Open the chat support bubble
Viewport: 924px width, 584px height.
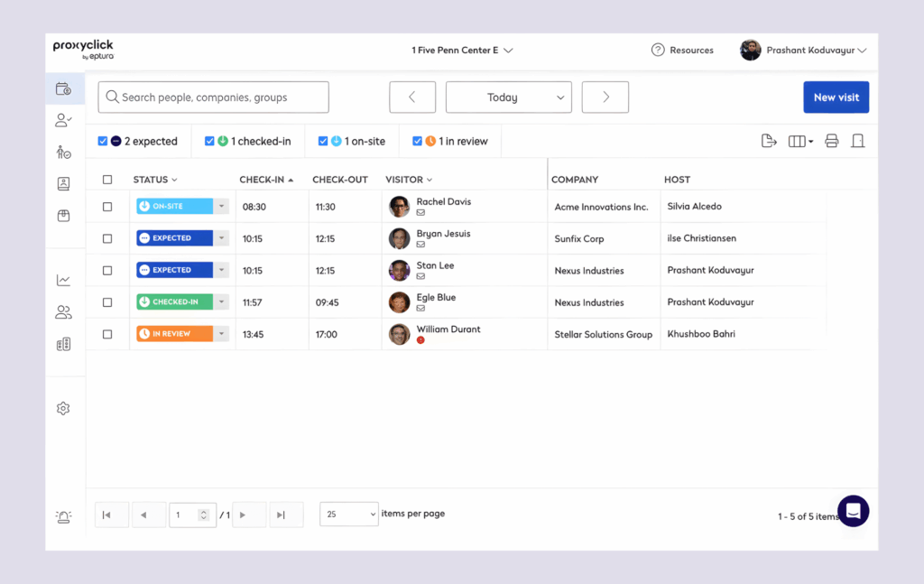[x=853, y=511]
